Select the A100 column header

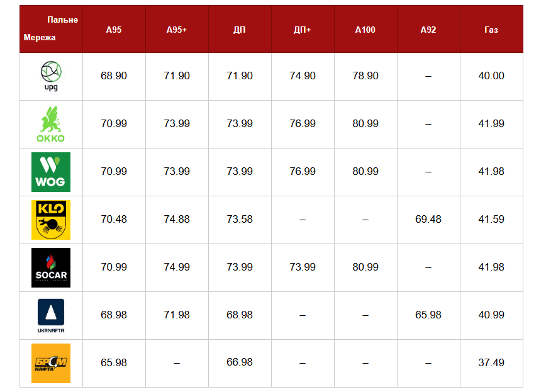pos(365,30)
